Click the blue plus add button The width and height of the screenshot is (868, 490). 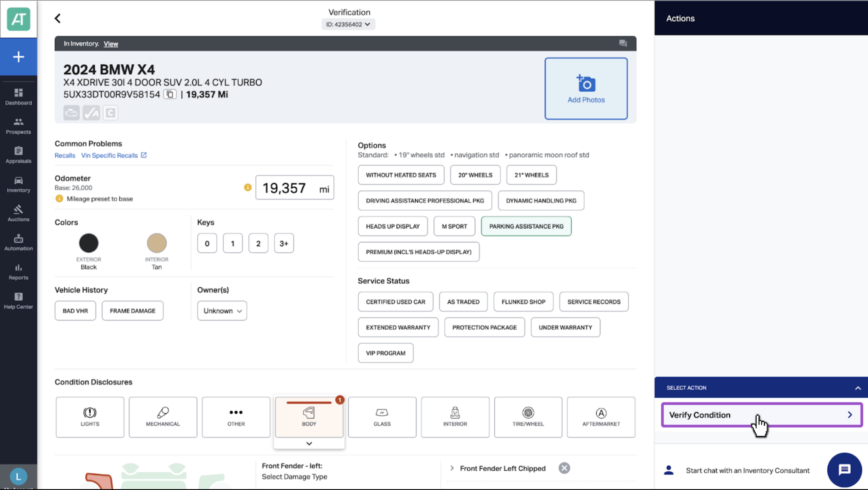pyautogui.click(x=18, y=57)
